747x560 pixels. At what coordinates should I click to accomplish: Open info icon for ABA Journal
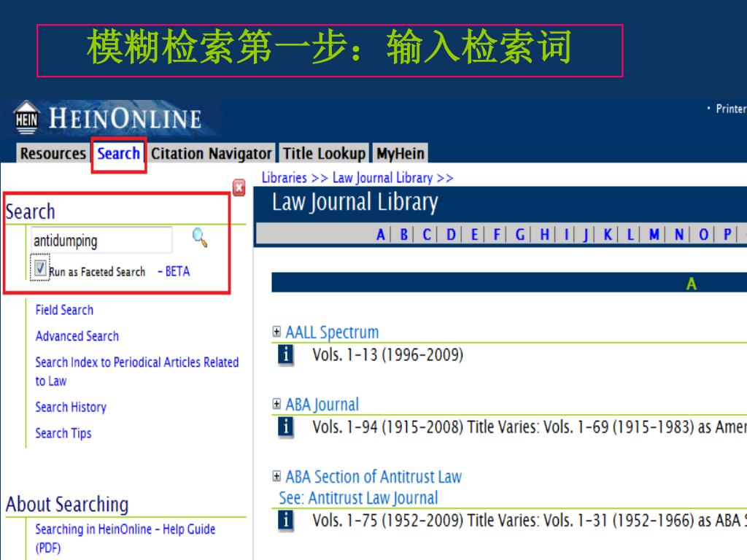coord(285,427)
